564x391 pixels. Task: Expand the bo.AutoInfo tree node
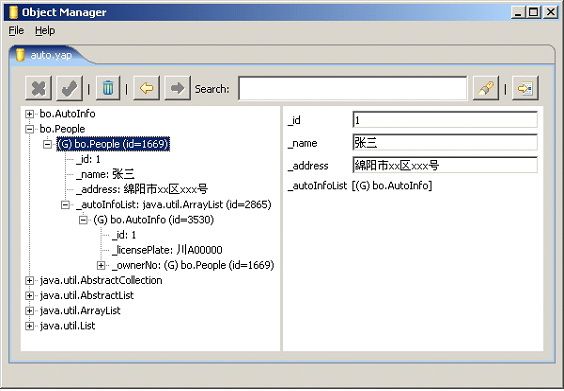[x=29, y=114]
